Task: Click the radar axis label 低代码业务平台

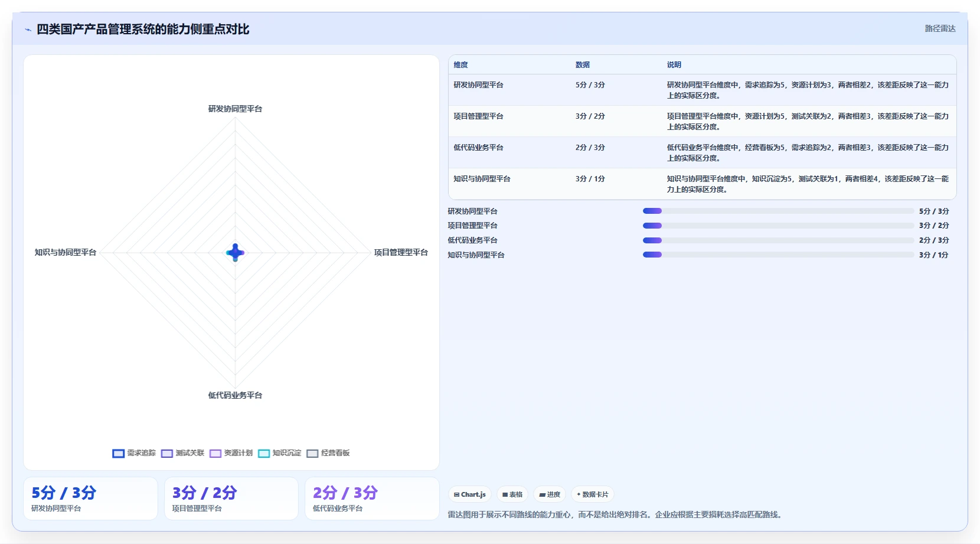Action: tap(235, 395)
